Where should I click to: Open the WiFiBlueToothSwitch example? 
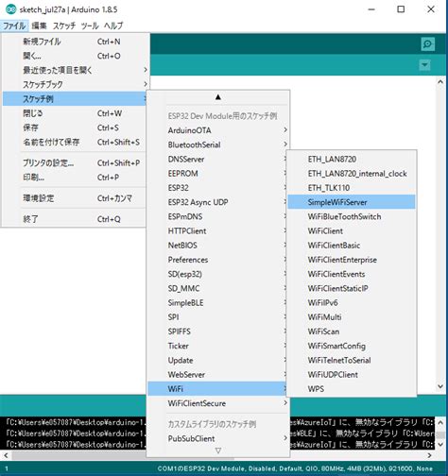[x=352, y=216]
